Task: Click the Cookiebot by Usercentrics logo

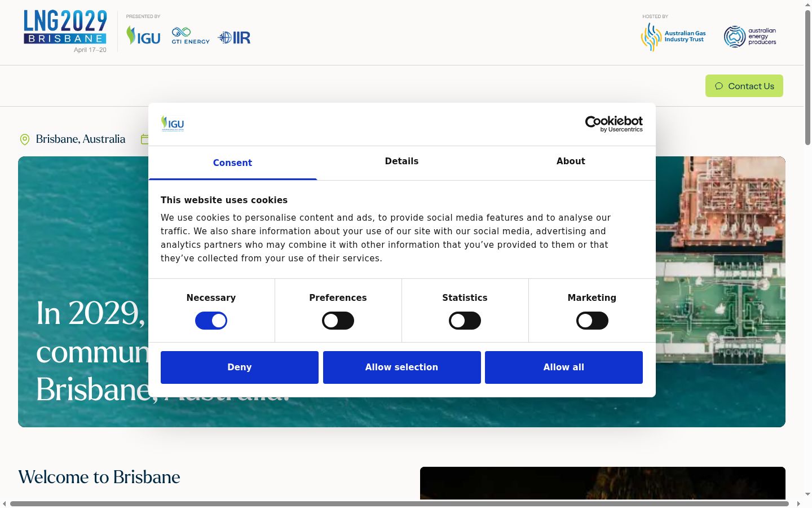Action: click(x=614, y=124)
